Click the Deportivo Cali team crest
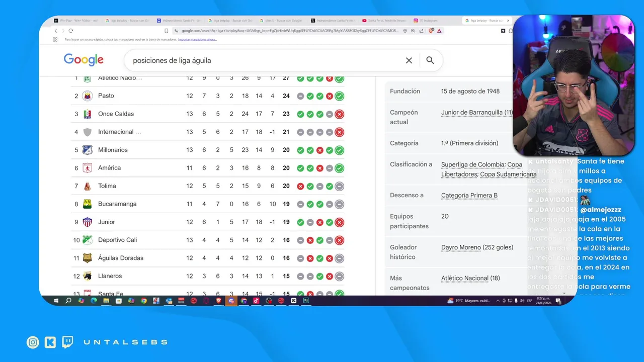 (x=88, y=240)
